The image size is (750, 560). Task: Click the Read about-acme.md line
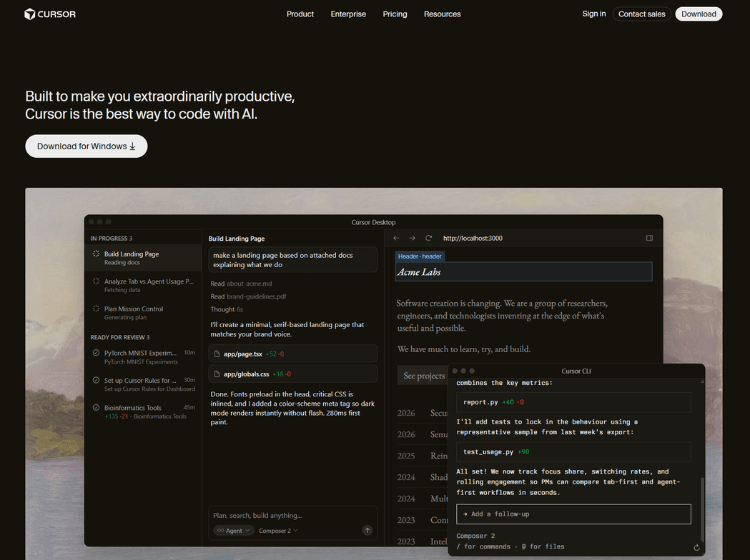[x=241, y=284]
